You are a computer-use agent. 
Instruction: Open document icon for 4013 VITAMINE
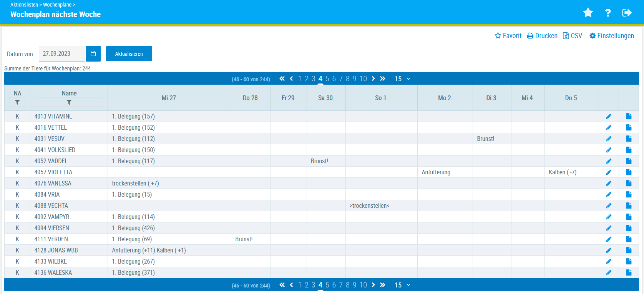coord(629,116)
